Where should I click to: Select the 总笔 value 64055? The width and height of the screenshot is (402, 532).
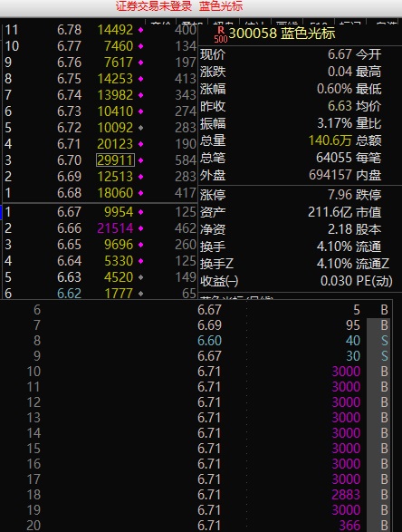334,158
